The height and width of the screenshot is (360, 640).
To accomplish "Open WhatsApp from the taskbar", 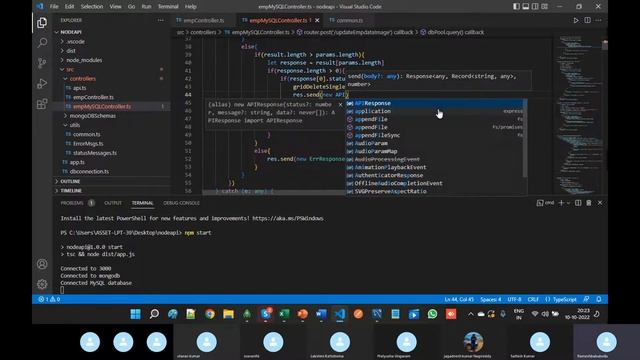I will click(432, 314).
